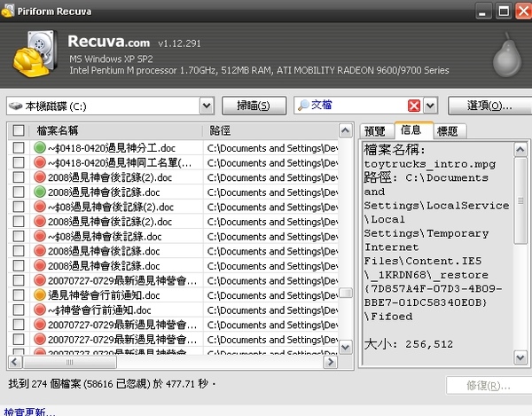The width and height of the screenshot is (532, 416).
Task: Click the Recuva hard hat logo icon
Action: click(35, 54)
